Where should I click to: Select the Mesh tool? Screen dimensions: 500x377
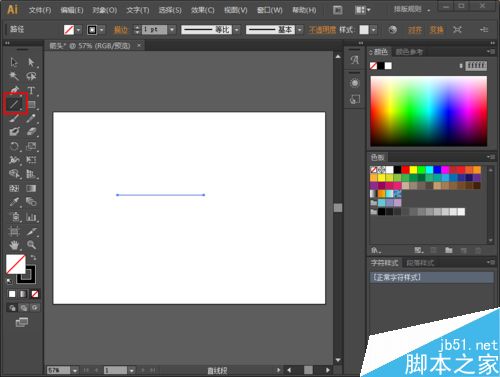(x=14, y=188)
